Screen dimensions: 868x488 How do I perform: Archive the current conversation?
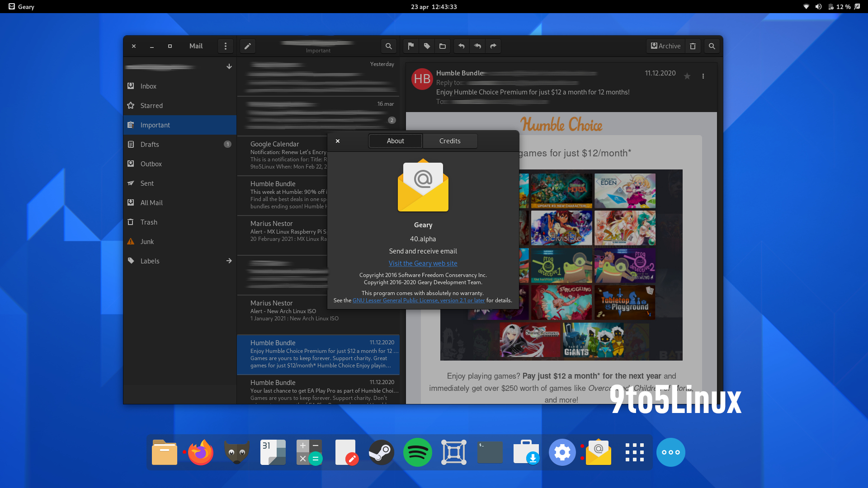coord(665,46)
